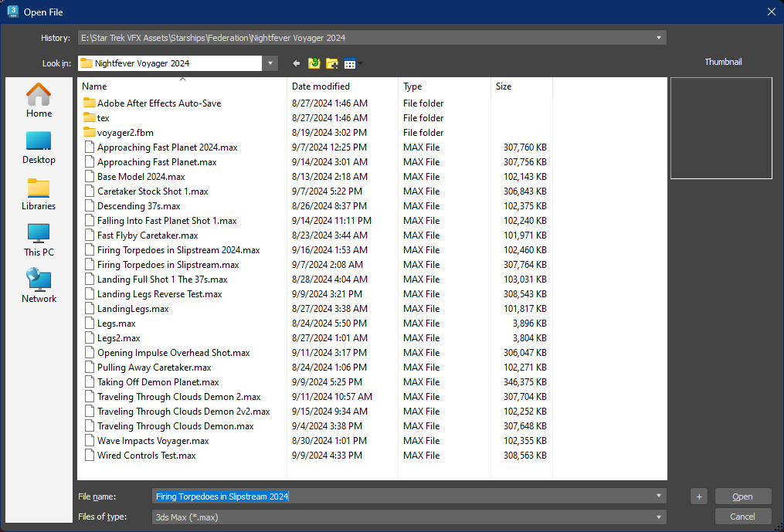Open the view options grid icon
The width and height of the screenshot is (784, 532).
349,63
